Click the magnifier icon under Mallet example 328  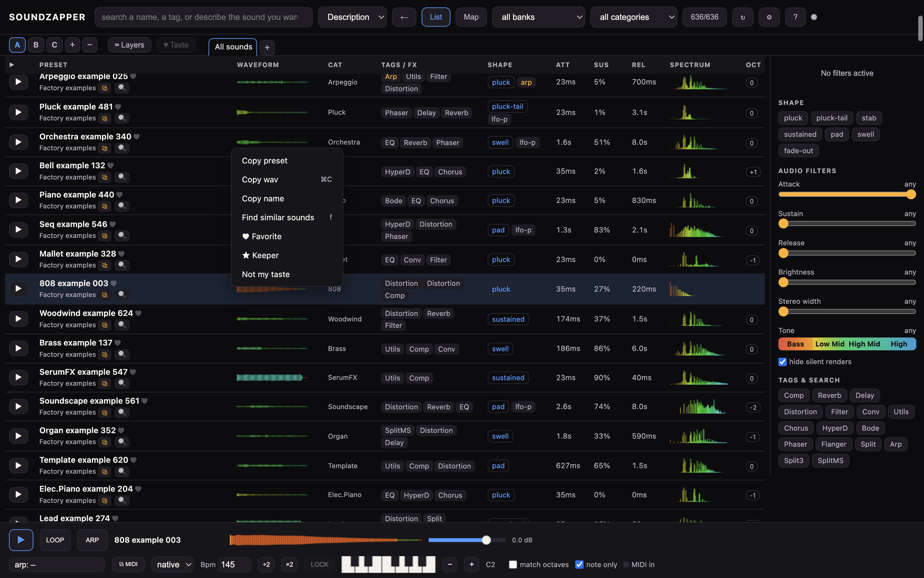122,265
